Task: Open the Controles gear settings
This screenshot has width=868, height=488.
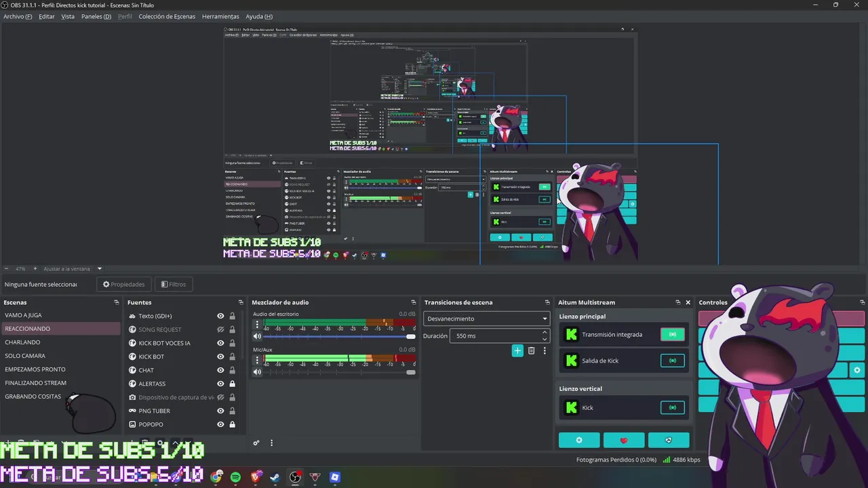Action: (x=857, y=370)
